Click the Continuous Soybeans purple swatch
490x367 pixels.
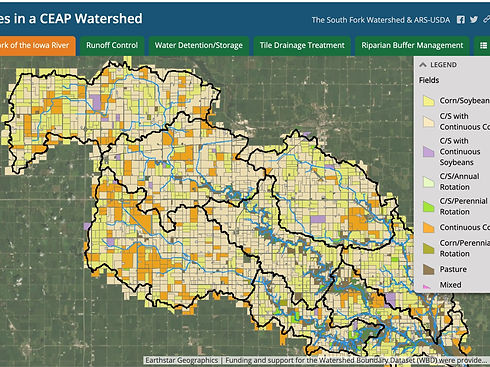pos(428,151)
